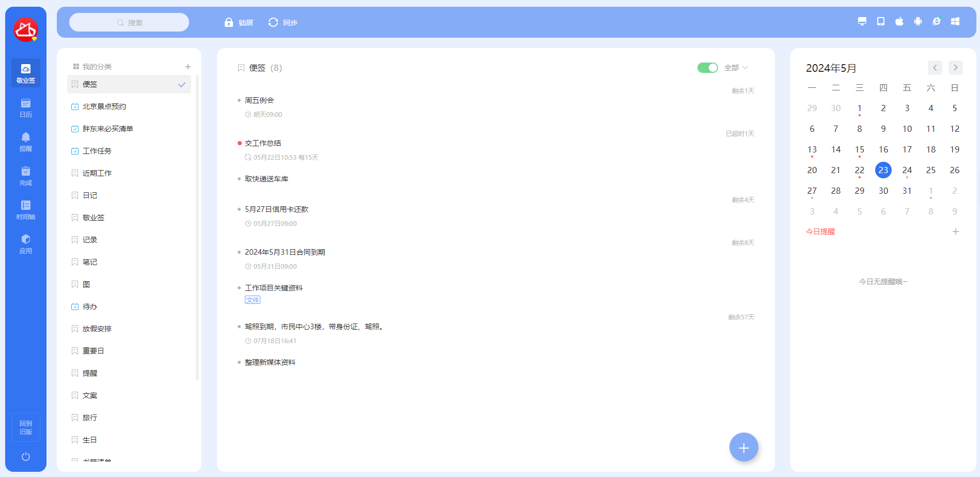Image resolution: width=980 pixels, height=477 pixels.
Task: Open the 5月27日信用卡还款 note
Action: coord(276,209)
